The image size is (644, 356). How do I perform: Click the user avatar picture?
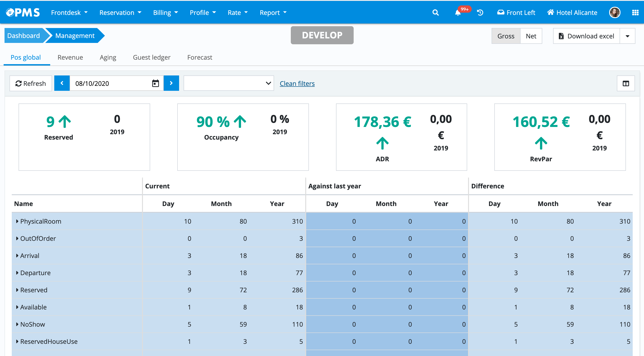[x=615, y=12]
